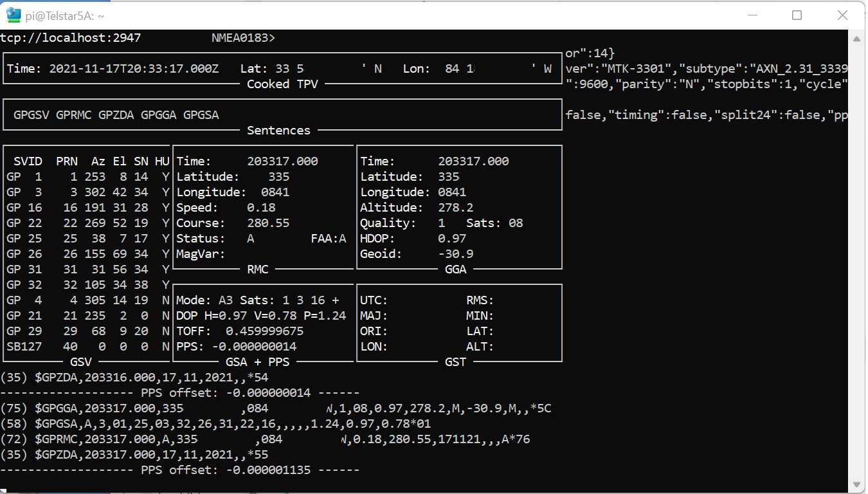868x494 pixels.
Task: Select the SB127 satellite row
Action: tap(24, 346)
